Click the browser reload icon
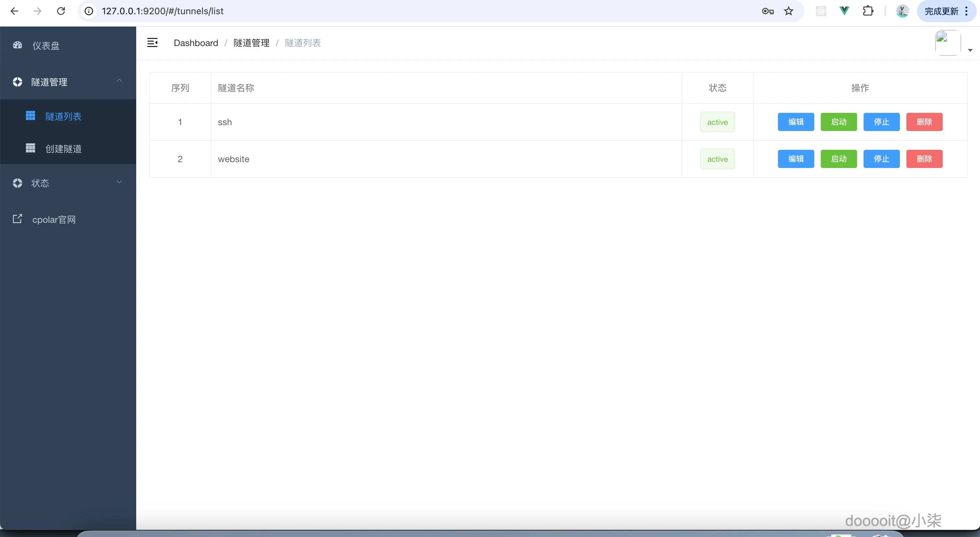Viewport: 980px width, 537px height. click(61, 11)
